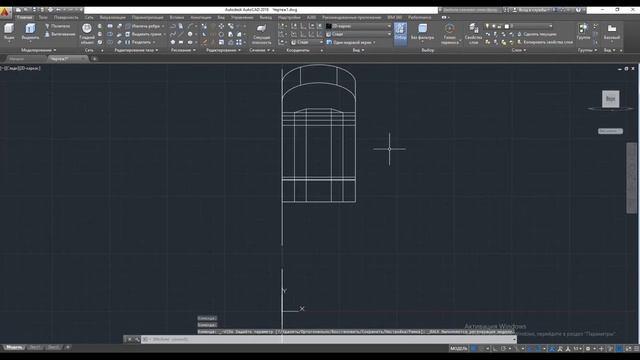Toggle polar tracking in status bar
Image resolution: width=640 pixels, height=360 pixels.
click(504, 349)
